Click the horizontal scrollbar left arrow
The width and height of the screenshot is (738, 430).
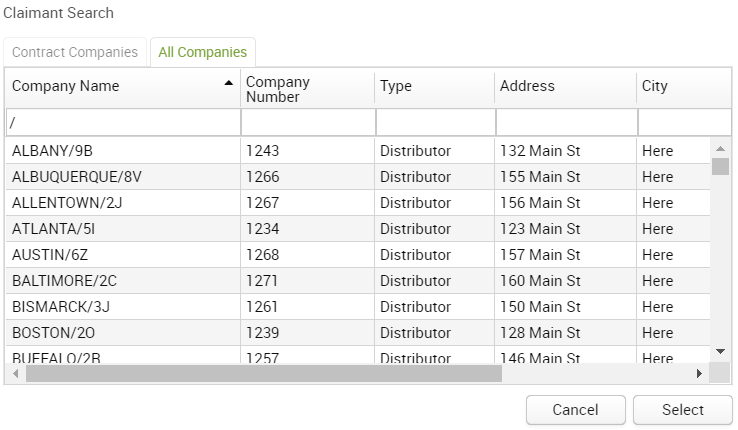tap(14, 373)
